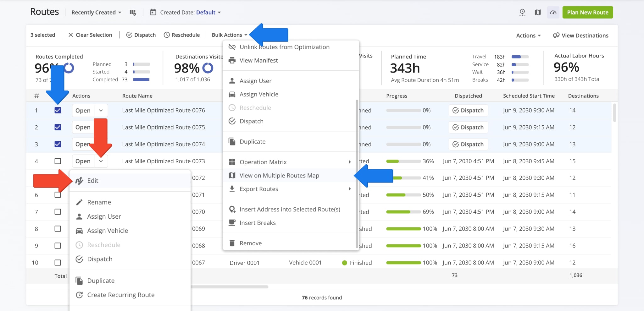Expand the Operation Matrix submenu arrow

(x=350, y=162)
